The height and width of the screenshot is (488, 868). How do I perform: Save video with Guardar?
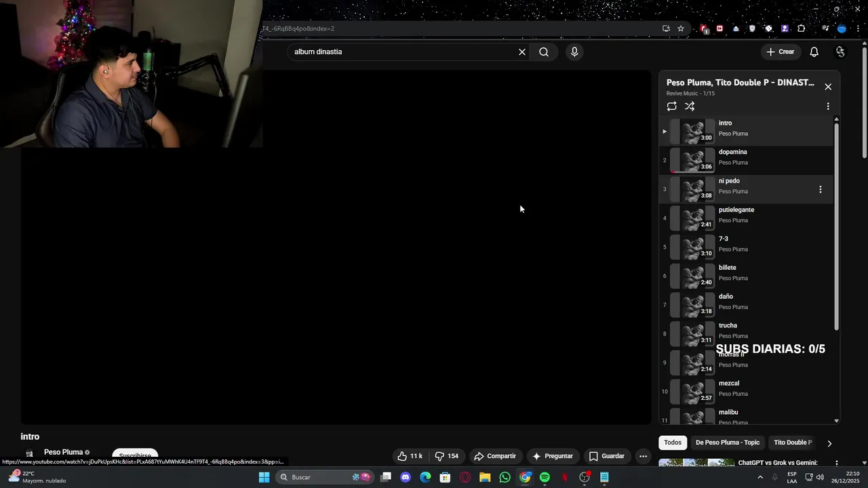[x=607, y=456]
